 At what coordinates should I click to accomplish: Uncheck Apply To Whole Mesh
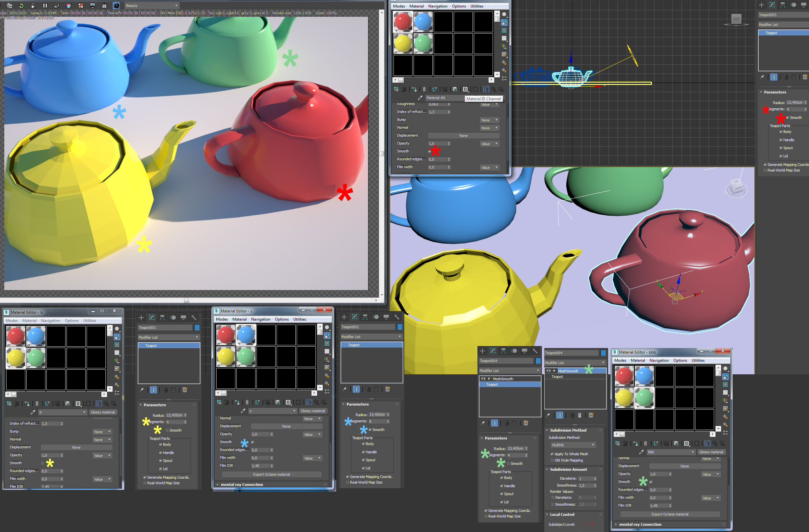552,454
